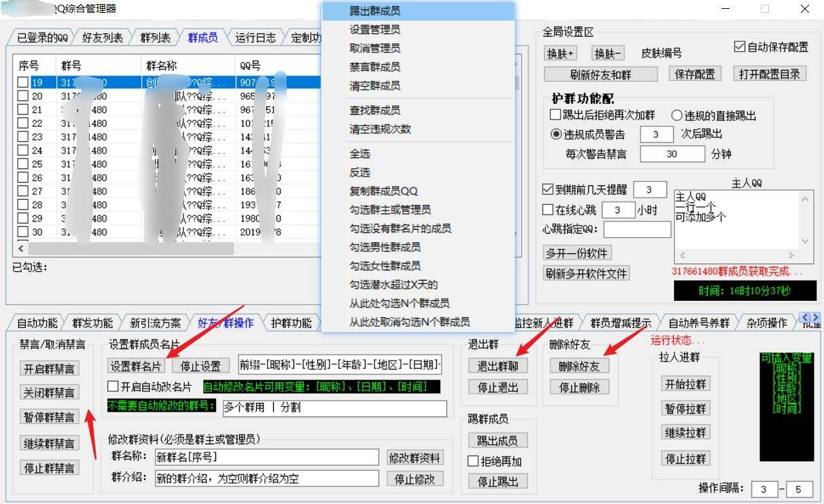Click the 换肤+ skin button

(x=561, y=54)
